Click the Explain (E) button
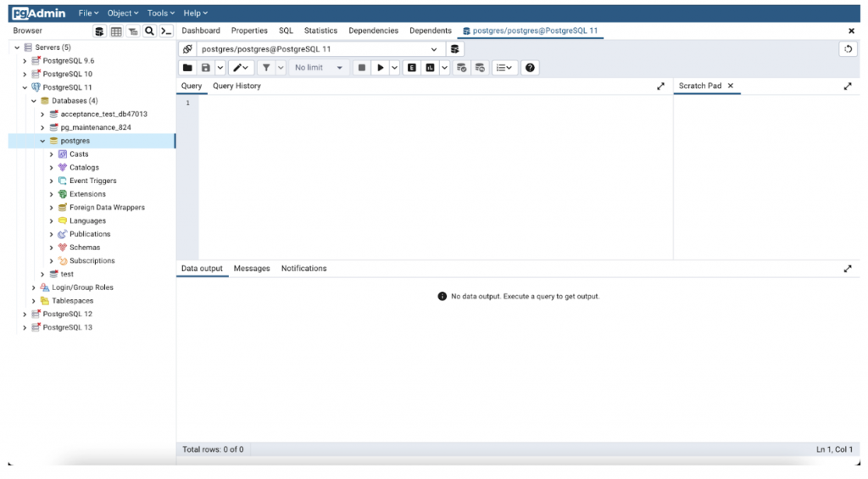868x479 pixels. point(412,68)
